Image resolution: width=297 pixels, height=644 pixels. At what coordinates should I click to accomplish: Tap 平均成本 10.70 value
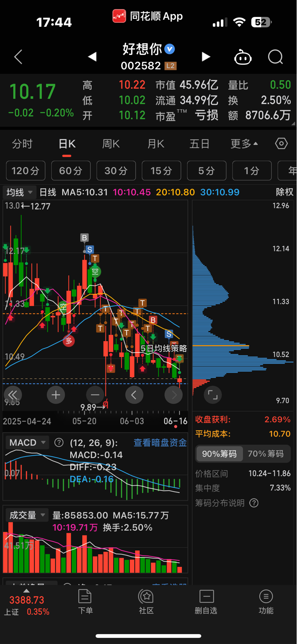click(280, 434)
